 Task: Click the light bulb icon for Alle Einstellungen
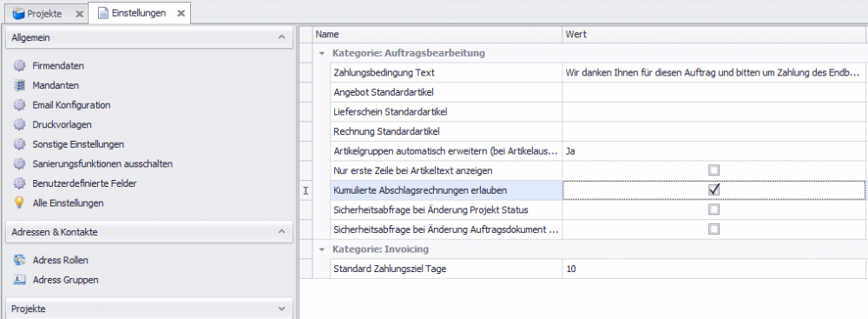(x=19, y=203)
